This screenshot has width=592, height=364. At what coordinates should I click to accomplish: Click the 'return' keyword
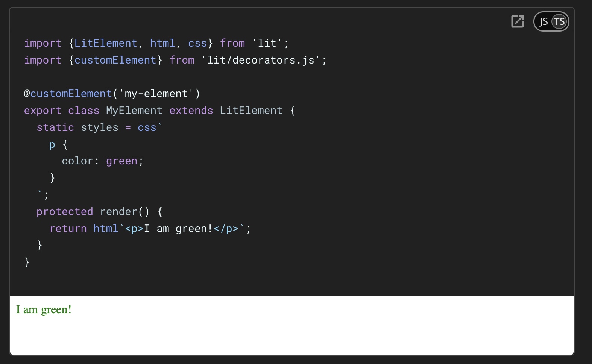(68, 229)
